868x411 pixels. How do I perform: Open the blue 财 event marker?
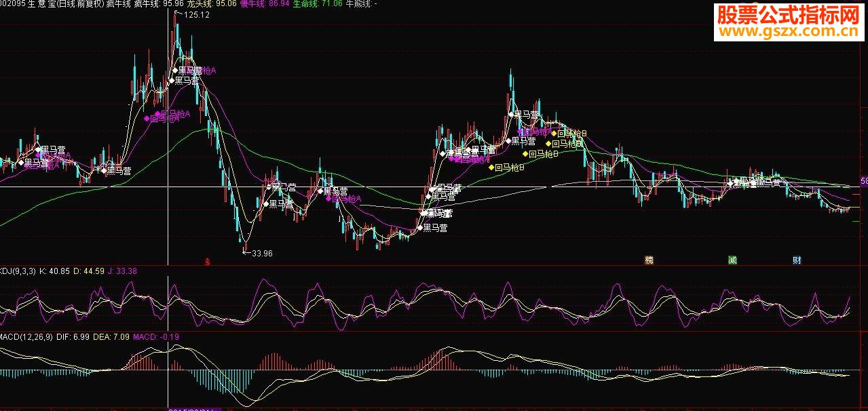pos(797,260)
